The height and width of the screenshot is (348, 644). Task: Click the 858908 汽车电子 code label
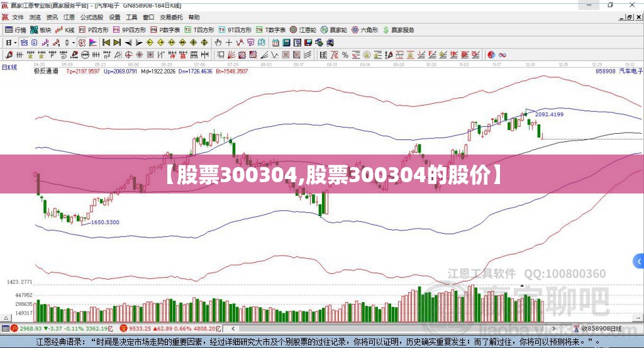point(619,72)
